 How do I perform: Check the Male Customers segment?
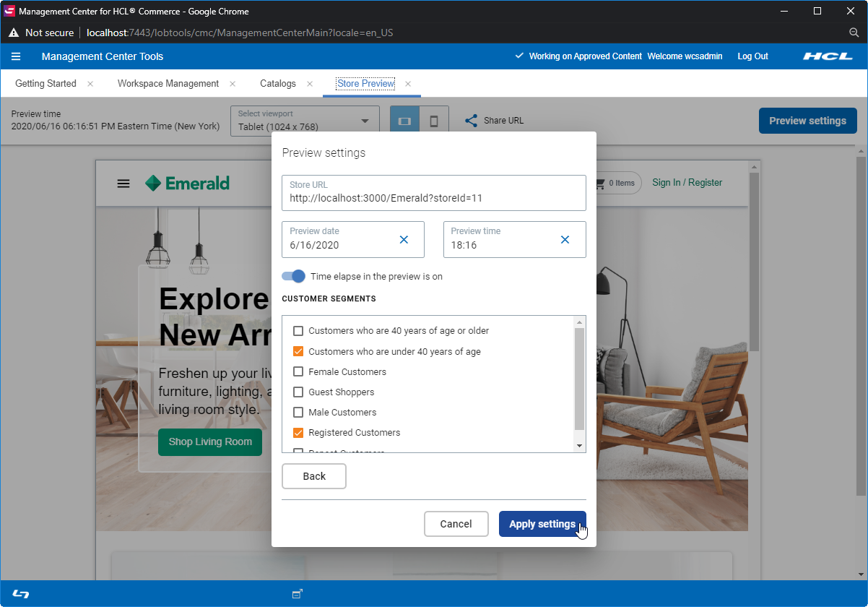click(x=298, y=412)
